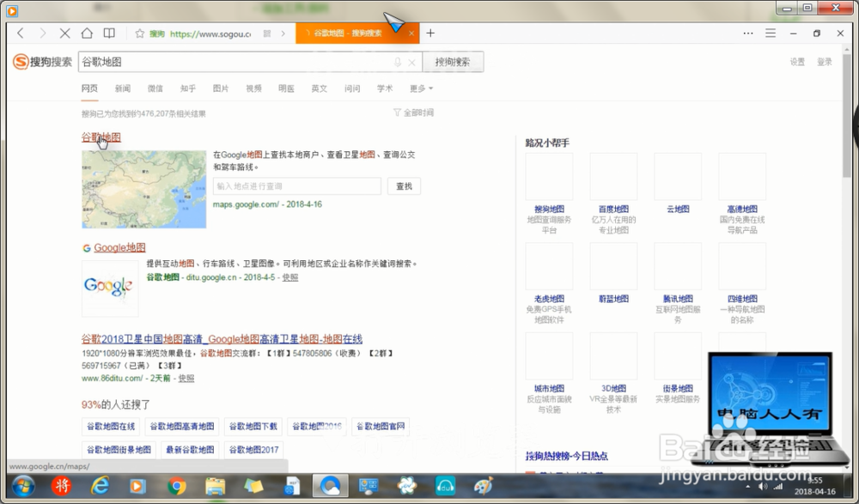This screenshot has height=504, width=859.
Task: Click the 最新谷歌地图 suggestion
Action: [190, 450]
